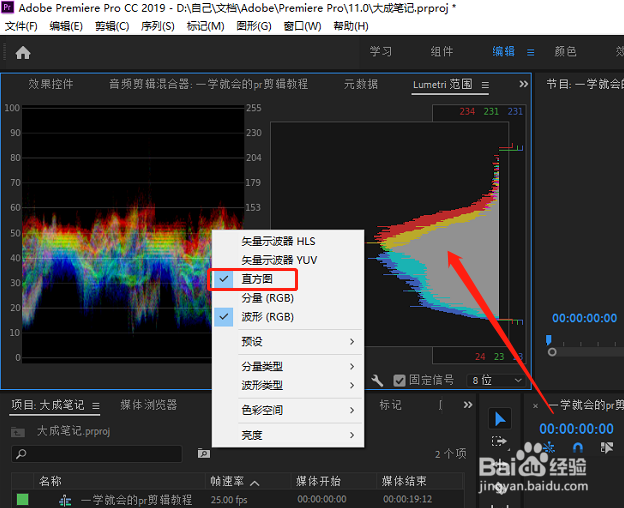Click the sequence icon beside 一学就会的pr剪辑教程
624x508 pixels.
(65, 500)
